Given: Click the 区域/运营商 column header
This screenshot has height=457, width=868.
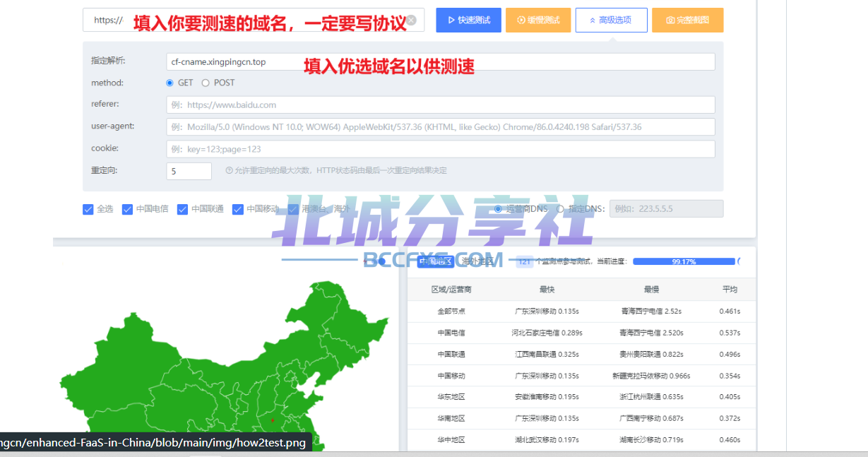Looking at the screenshot, I should (451, 290).
